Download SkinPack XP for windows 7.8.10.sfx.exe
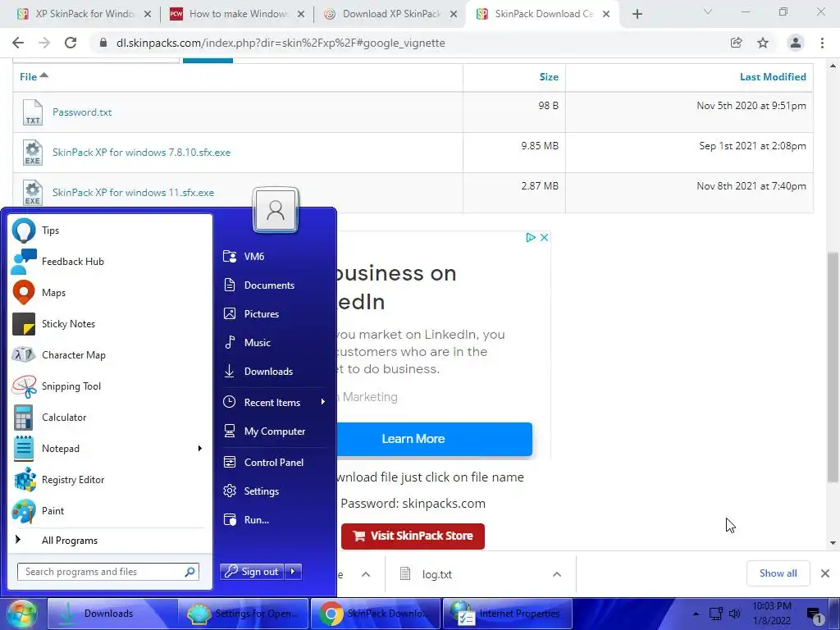The height and width of the screenshot is (630, 840). [x=141, y=152]
